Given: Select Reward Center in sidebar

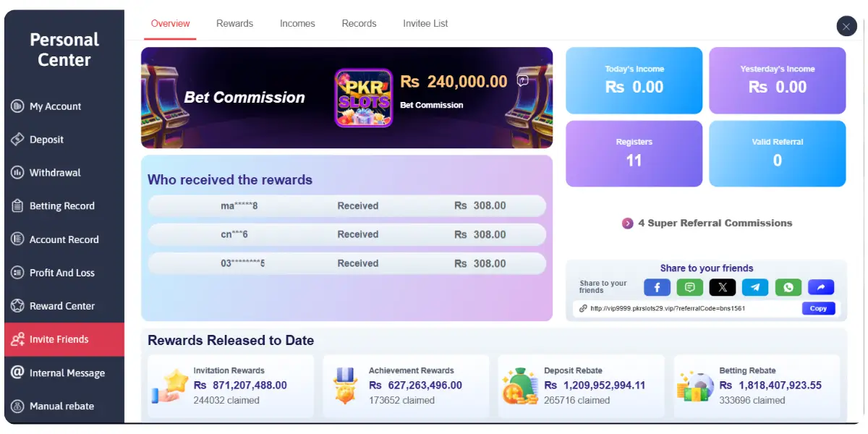Looking at the screenshot, I should point(61,306).
